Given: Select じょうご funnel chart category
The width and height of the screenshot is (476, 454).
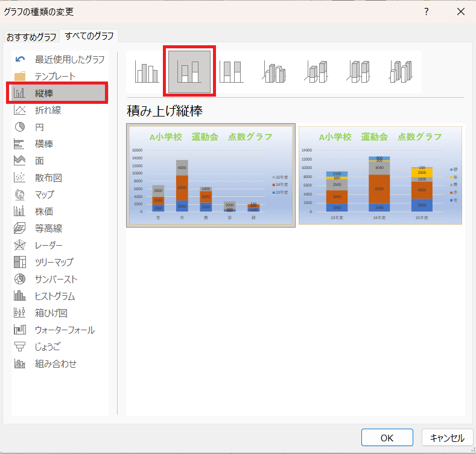Looking at the screenshot, I should coord(60,347).
